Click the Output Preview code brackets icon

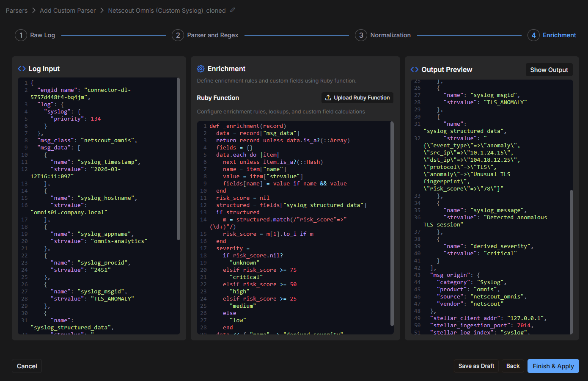tap(415, 69)
